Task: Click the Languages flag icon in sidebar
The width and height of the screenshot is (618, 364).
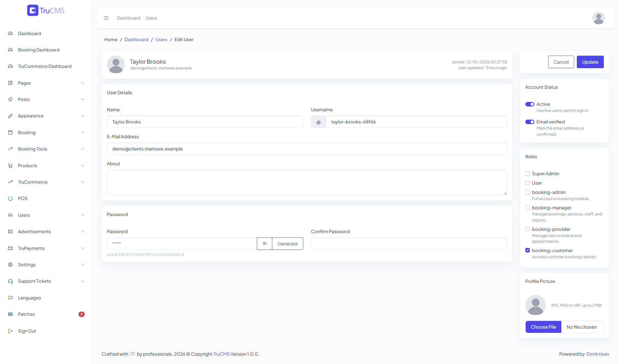Action: point(10,298)
